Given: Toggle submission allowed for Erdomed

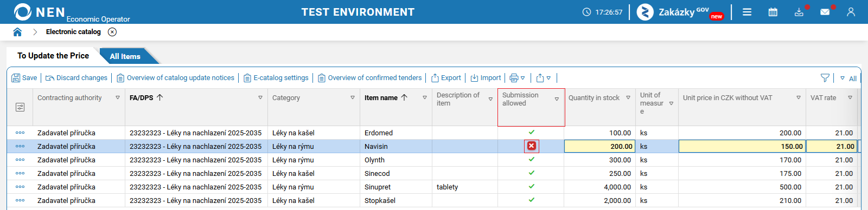Looking at the screenshot, I should (x=532, y=132).
